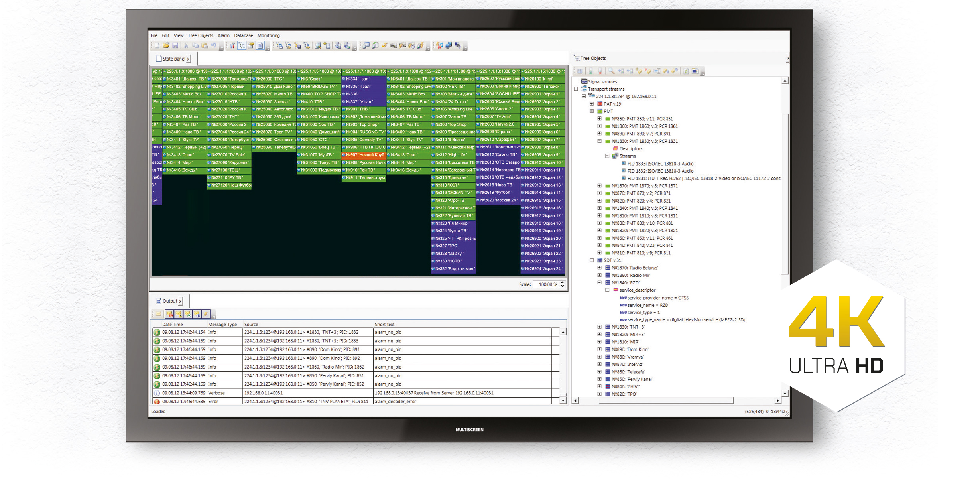Click the alarm_decoder_error Error log row
This screenshot has width=980, height=481.
pyautogui.click(x=357, y=401)
